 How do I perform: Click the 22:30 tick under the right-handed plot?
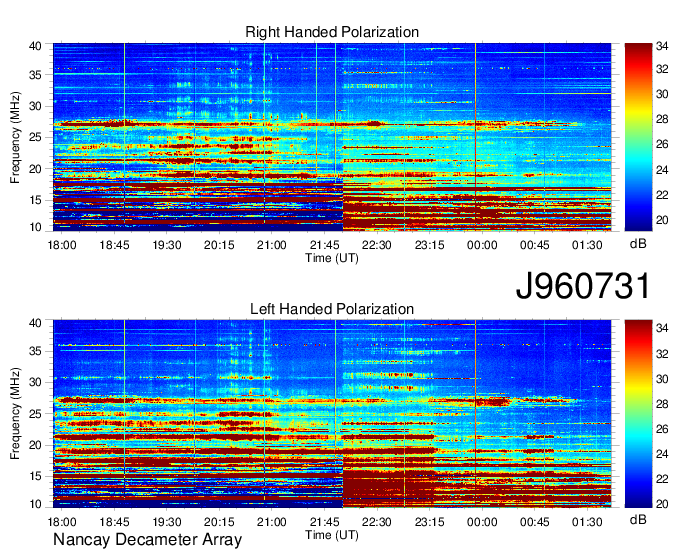pyautogui.click(x=376, y=245)
